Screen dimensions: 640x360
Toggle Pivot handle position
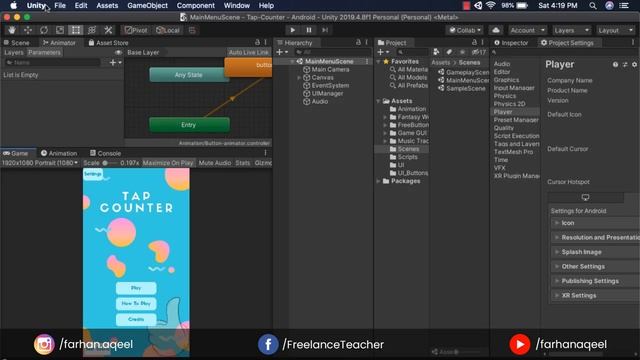136,30
